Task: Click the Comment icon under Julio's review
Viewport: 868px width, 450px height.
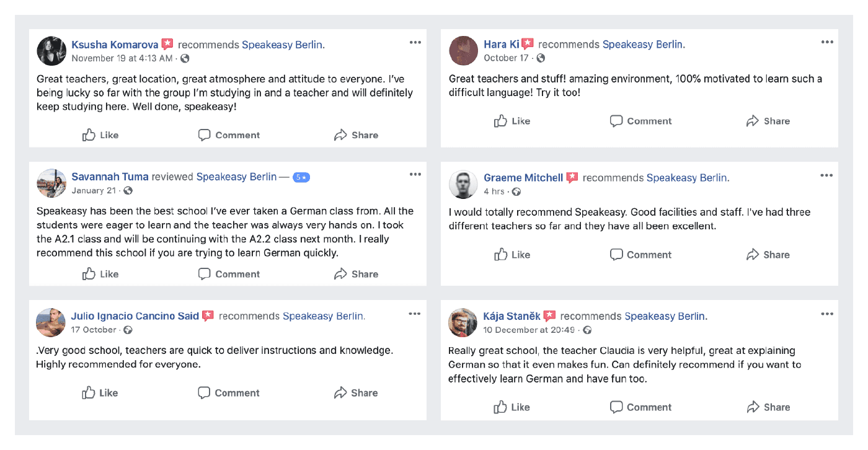Action: tap(205, 392)
